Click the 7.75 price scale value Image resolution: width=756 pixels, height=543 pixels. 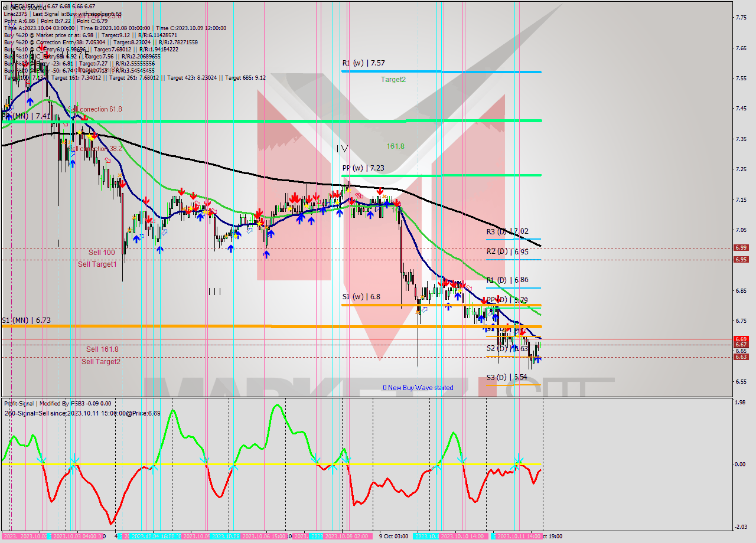[741, 18]
